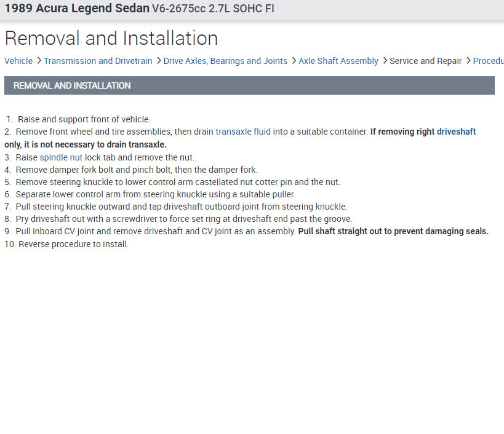The image size is (504, 434).
Task: Follow the transaxle fluid link
Action: click(x=243, y=132)
